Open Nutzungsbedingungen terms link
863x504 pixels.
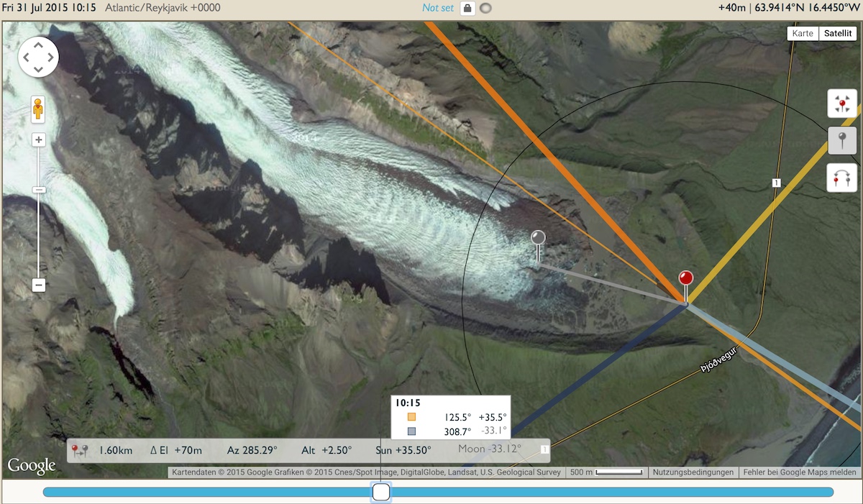691,472
